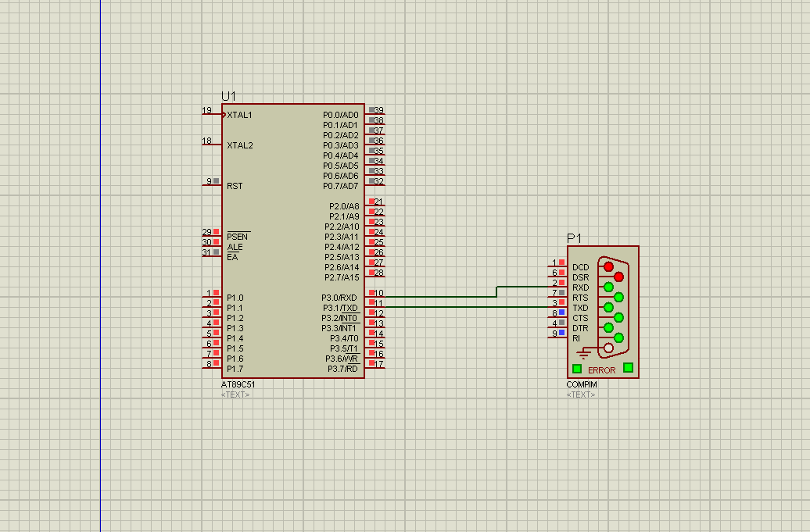Select the U1 reference label
The width and height of the screenshot is (810, 532).
coord(228,97)
